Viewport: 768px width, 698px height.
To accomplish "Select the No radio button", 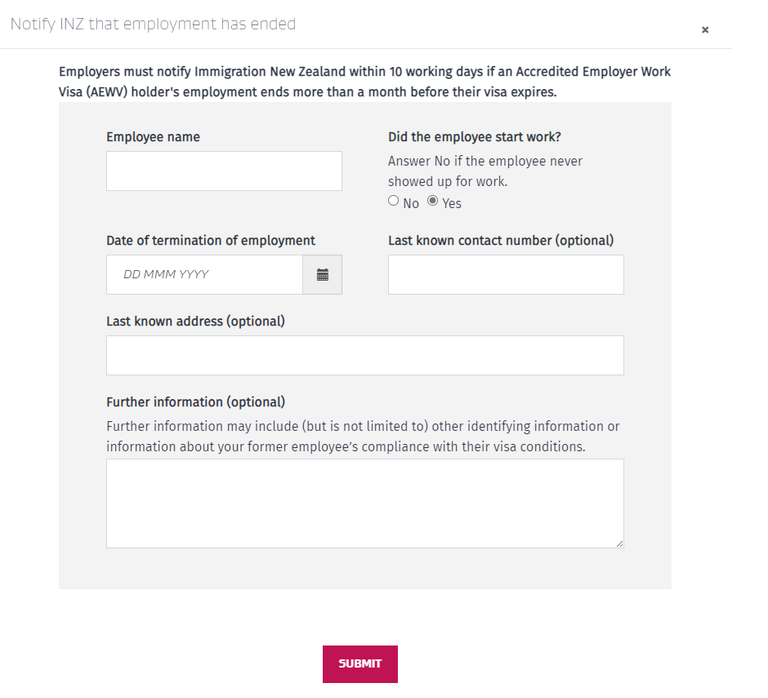I will [x=393, y=201].
